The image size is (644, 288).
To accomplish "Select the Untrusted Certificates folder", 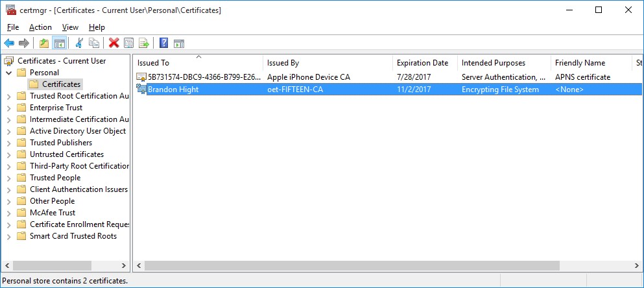I will tap(66, 154).
